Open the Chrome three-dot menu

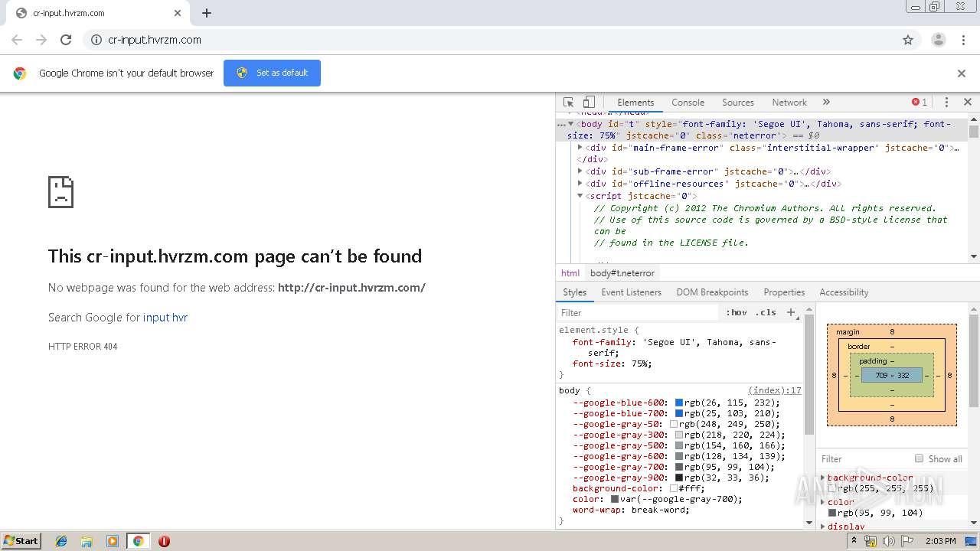tap(963, 40)
